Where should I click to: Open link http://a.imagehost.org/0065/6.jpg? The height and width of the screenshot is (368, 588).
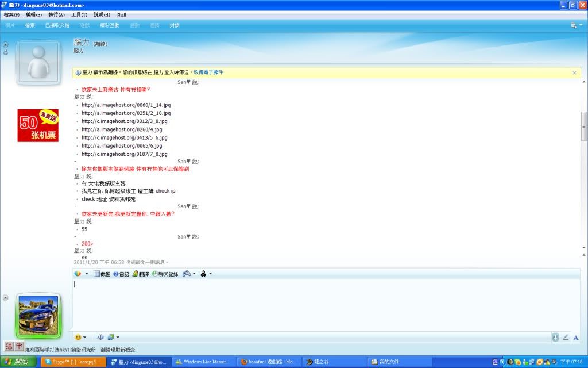click(x=122, y=146)
